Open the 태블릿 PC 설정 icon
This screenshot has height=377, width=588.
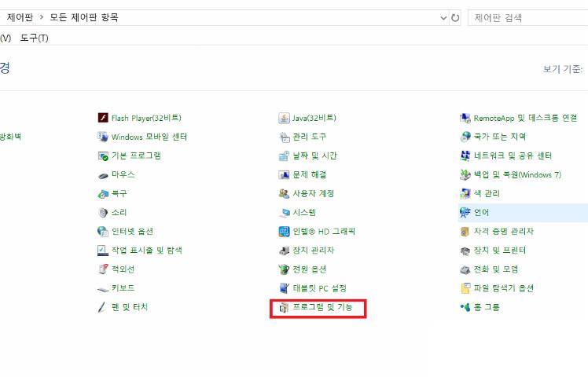click(x=284, y=288)
